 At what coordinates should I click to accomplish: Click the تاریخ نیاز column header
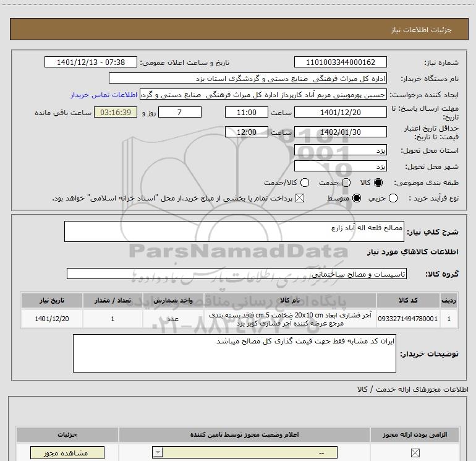52,300
